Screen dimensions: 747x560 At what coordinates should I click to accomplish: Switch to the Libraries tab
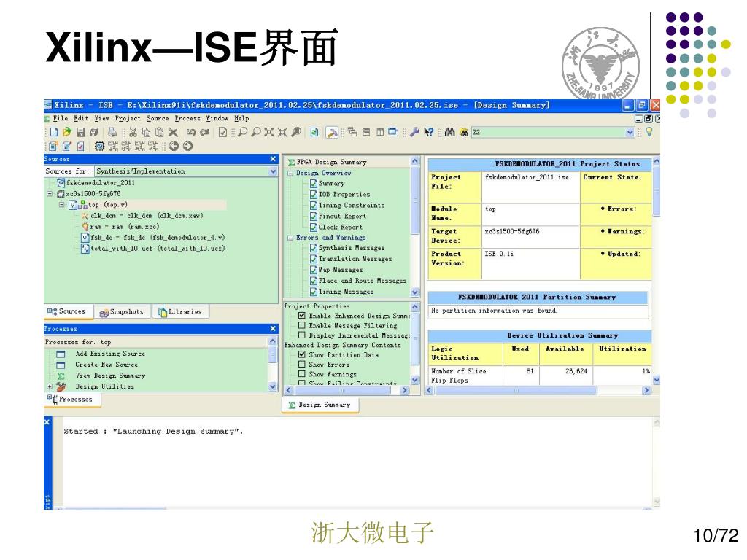coord(180,312)
